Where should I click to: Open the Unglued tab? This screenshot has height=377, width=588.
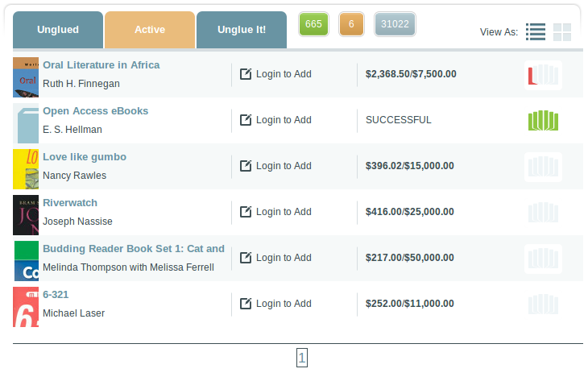click(58, 30)
